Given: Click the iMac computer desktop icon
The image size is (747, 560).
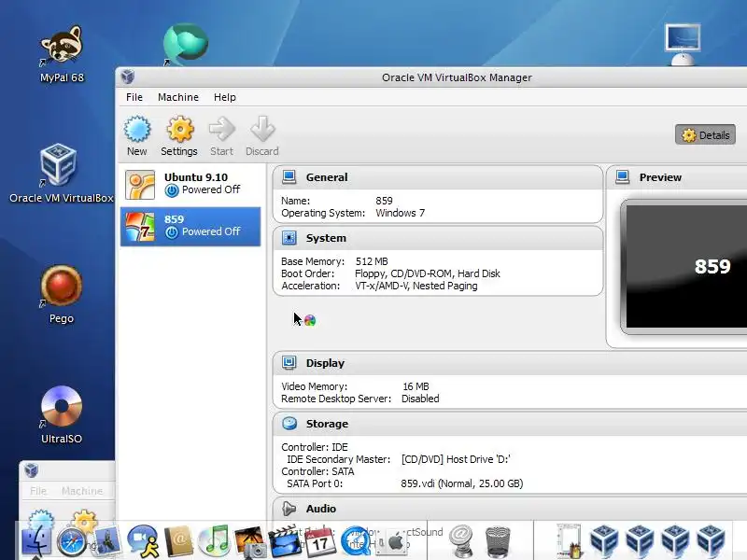Looking at the screenshot, I should [683, 45].
